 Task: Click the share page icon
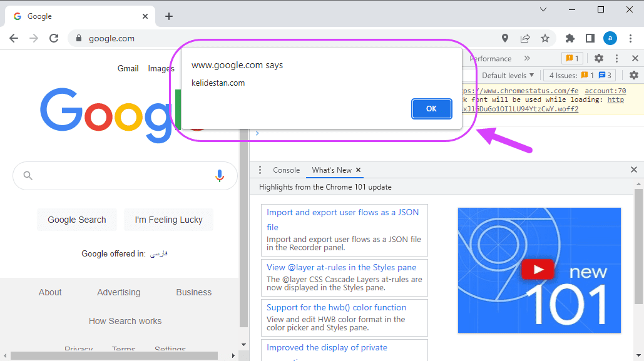click(525, 38)
